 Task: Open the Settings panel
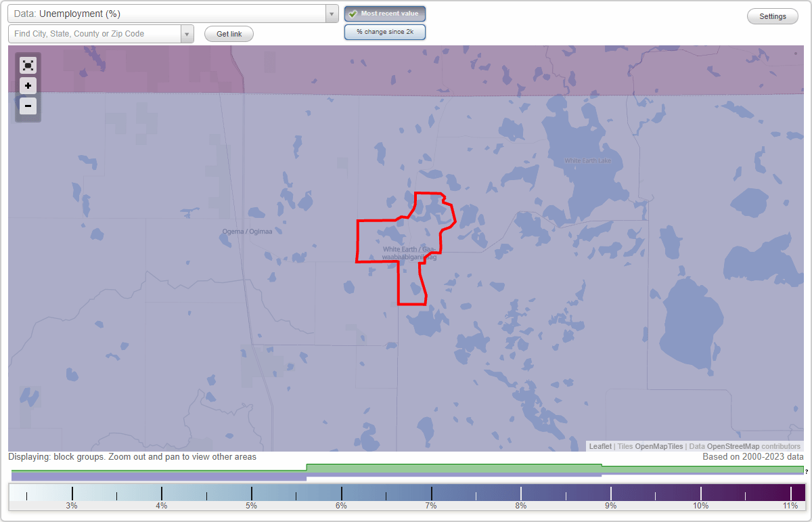(772, 16)
